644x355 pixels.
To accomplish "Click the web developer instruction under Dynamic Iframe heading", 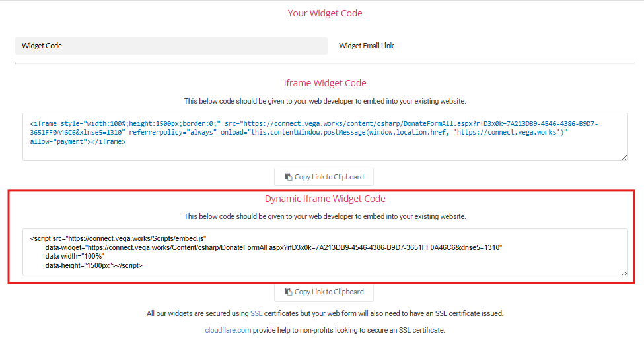I will pyautogui.click(x=325, y=216).
